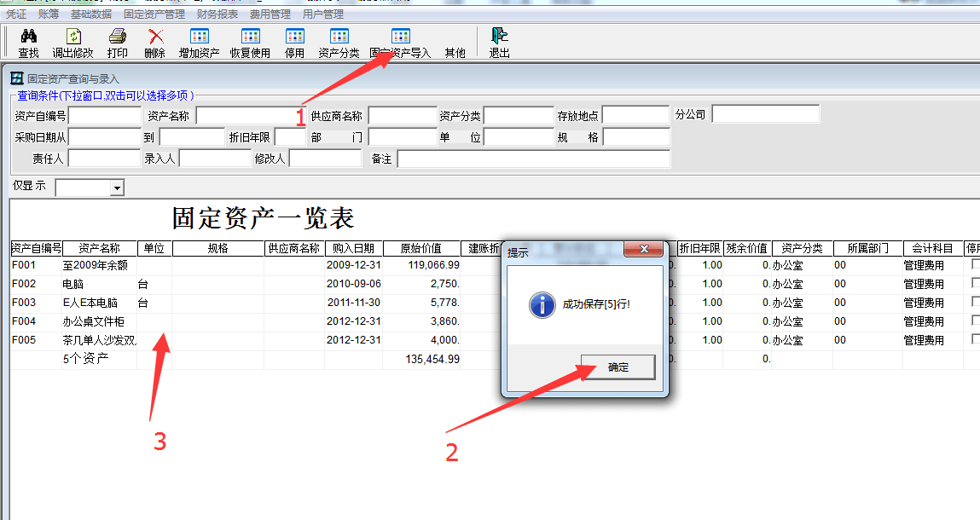Viewport: 980px width, 520px height.
Task: Open the 财务报表 menu
Action: (x=217, y=14)
